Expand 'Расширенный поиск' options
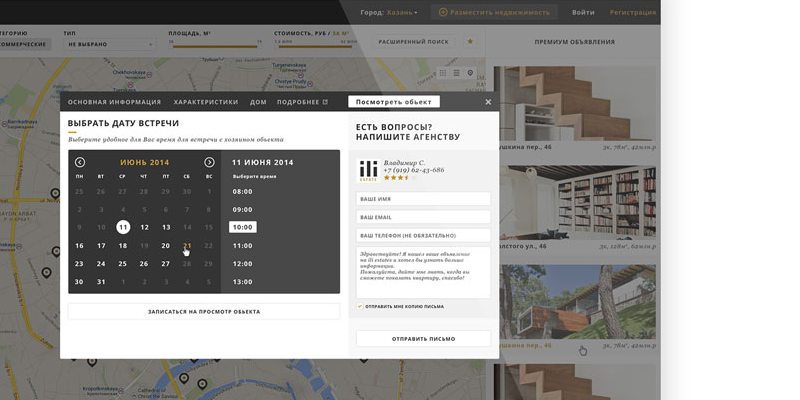 pyautogui.click(x=413, y=42)
